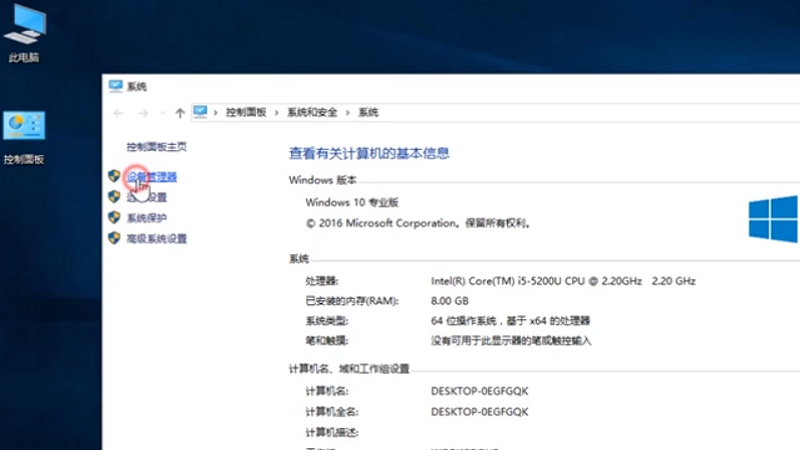Click heading 查看有关计算机的基本信息
The image size is (800, 450).
(369, 154)
